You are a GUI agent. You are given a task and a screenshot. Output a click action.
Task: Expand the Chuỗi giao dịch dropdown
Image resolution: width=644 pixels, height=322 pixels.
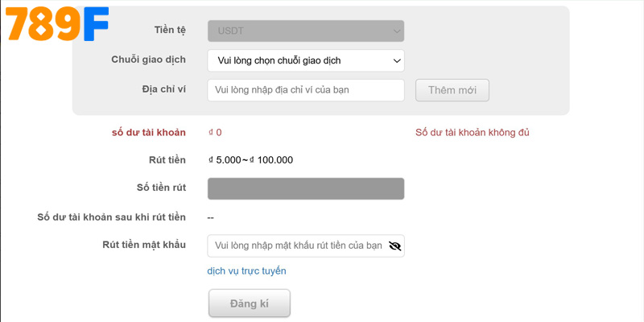click(x=306, y=60)
